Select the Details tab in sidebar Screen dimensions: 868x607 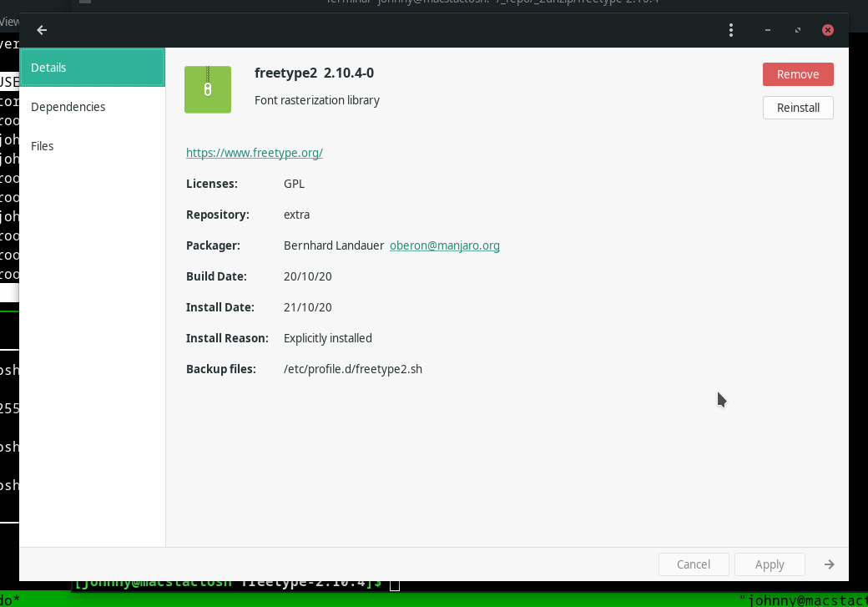click(x=92, y=68)
